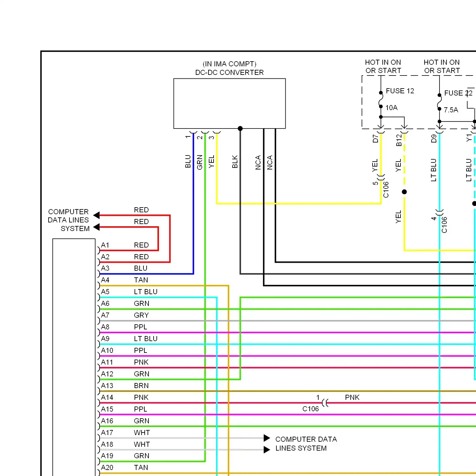The height and width of the screenshot is (476, 476).
Task: Select pin A13 label
Action: (107, 386)
